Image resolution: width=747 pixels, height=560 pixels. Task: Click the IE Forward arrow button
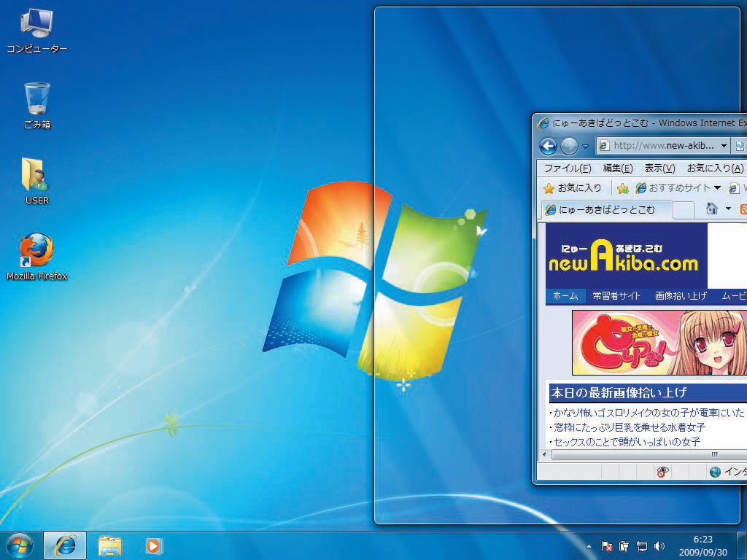click(x=569, y=146)
